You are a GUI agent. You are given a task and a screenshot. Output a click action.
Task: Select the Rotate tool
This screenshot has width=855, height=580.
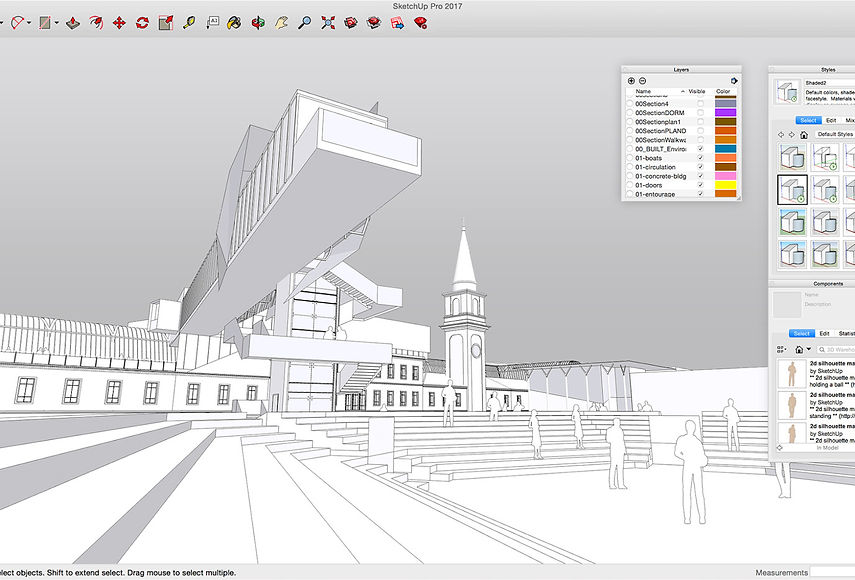[142, 23]
